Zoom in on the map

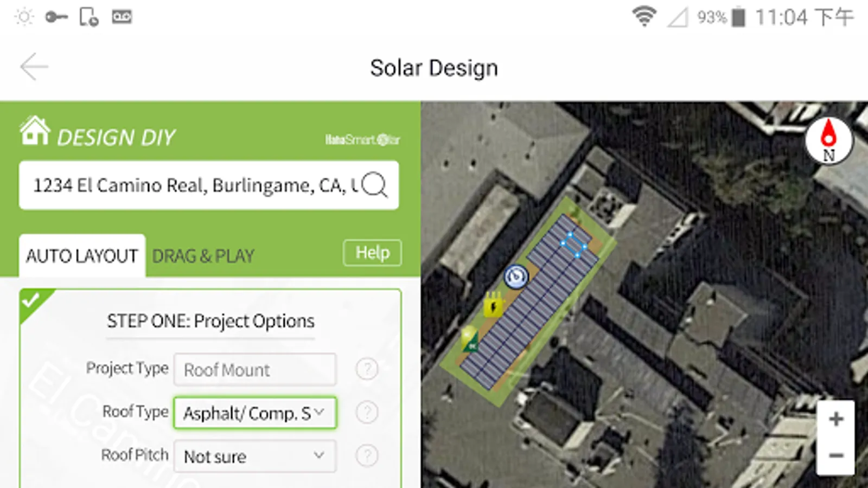tap(836, 419)
